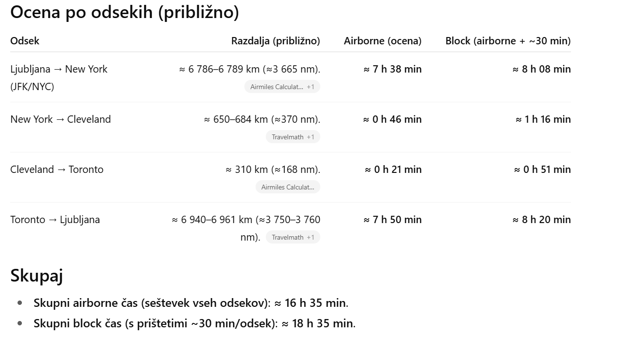
Task: Select the Toronto → Ljubljana row label
Action: [55, 220]
